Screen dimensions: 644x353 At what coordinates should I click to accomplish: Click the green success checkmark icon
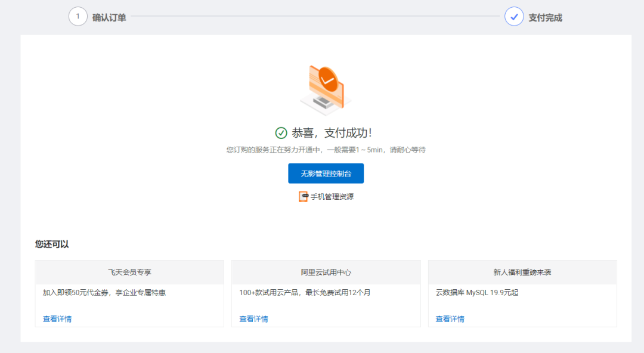point(281,133)
